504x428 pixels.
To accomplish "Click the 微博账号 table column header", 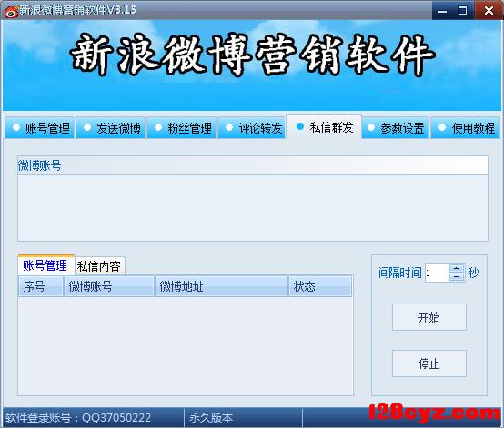I will click(109, 286).
